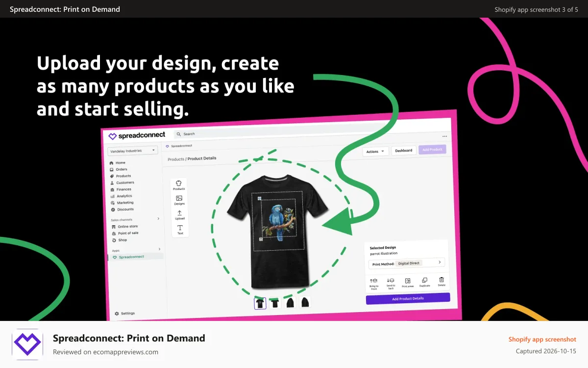588x368 pixels.
Task: Select the Spreadconnect app in the sidebar
Action: tap(136, 257)
